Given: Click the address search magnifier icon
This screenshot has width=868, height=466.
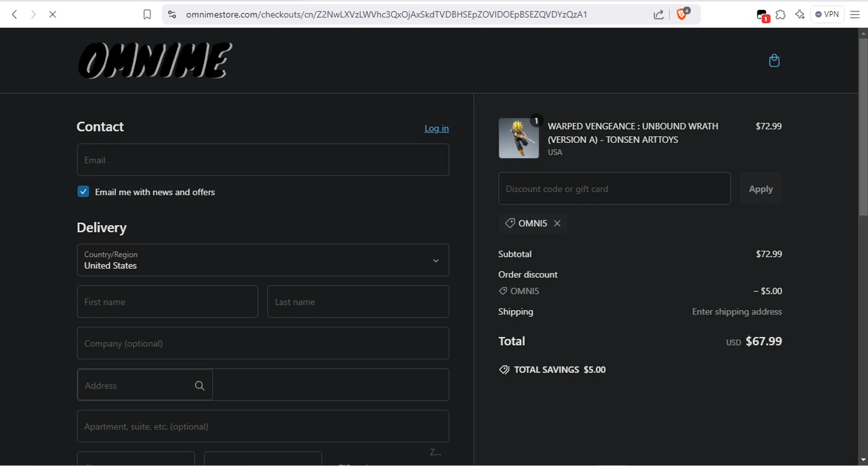Looking at the screenshot, I should tap(200, 386).
